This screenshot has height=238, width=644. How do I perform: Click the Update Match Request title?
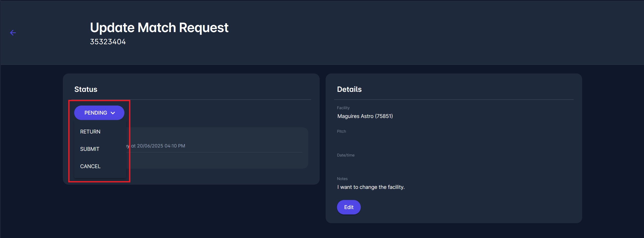pyautogui.click(x=159, y=27)
